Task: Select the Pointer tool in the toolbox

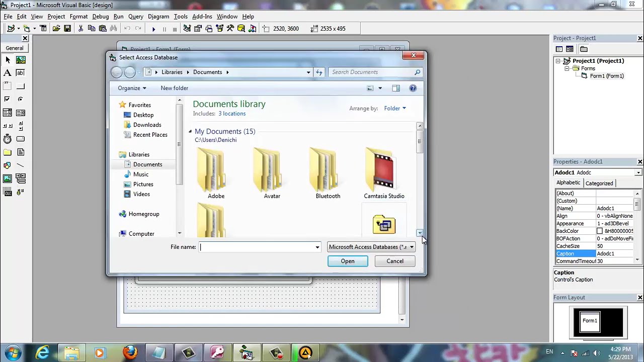Action: [x=8, y=60]
